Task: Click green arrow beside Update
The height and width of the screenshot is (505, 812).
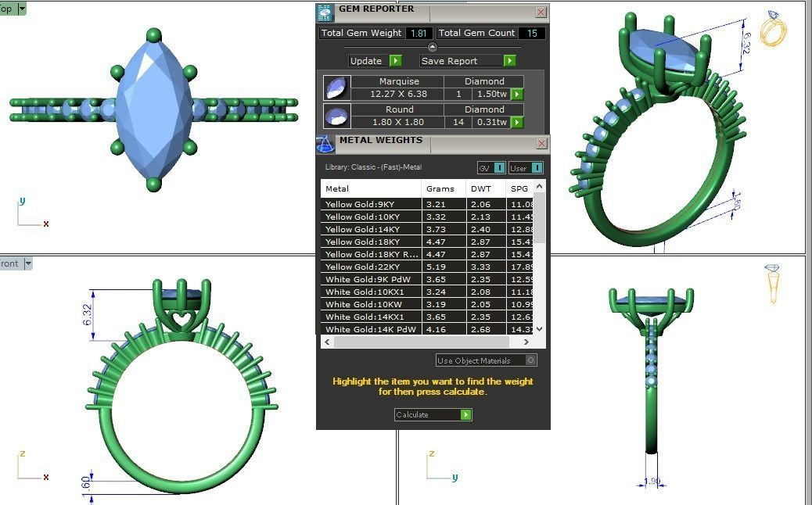Action: click(396, 60)
